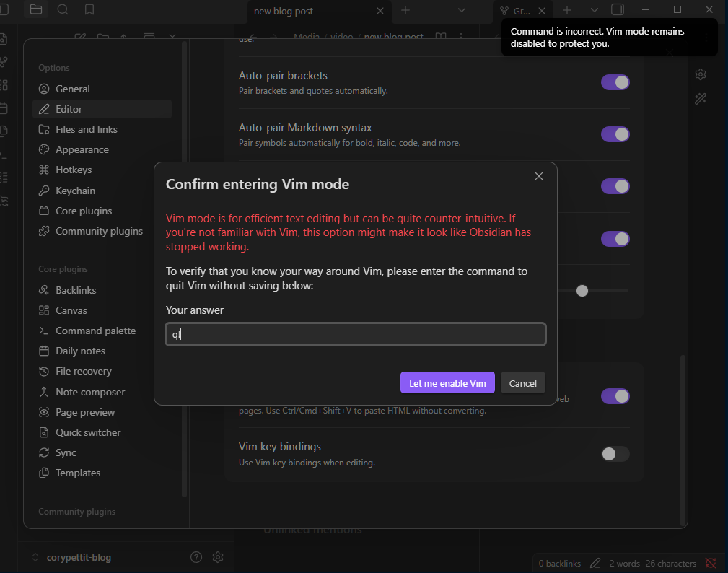
Task: Close the new blog post tab
Action: (380, 11)
